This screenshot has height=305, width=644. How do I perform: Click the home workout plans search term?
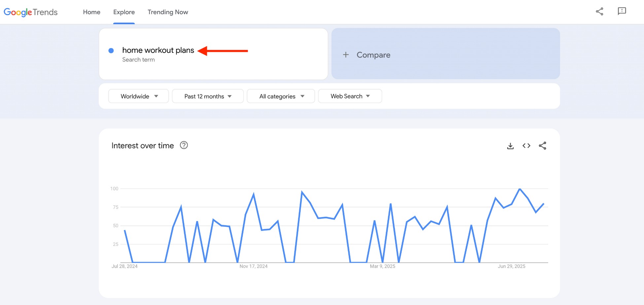[x=158, y=50]
